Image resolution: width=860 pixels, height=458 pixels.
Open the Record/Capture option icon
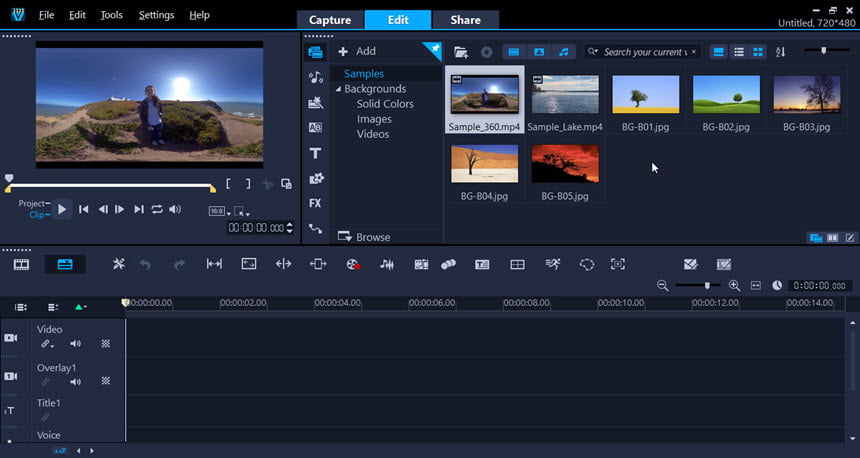tap(353, 265)
